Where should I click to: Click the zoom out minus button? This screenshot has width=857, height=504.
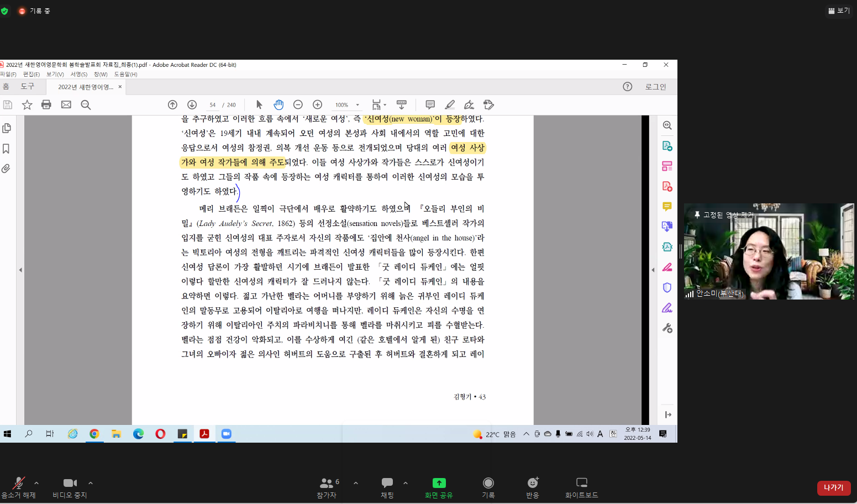click(298, 105)
